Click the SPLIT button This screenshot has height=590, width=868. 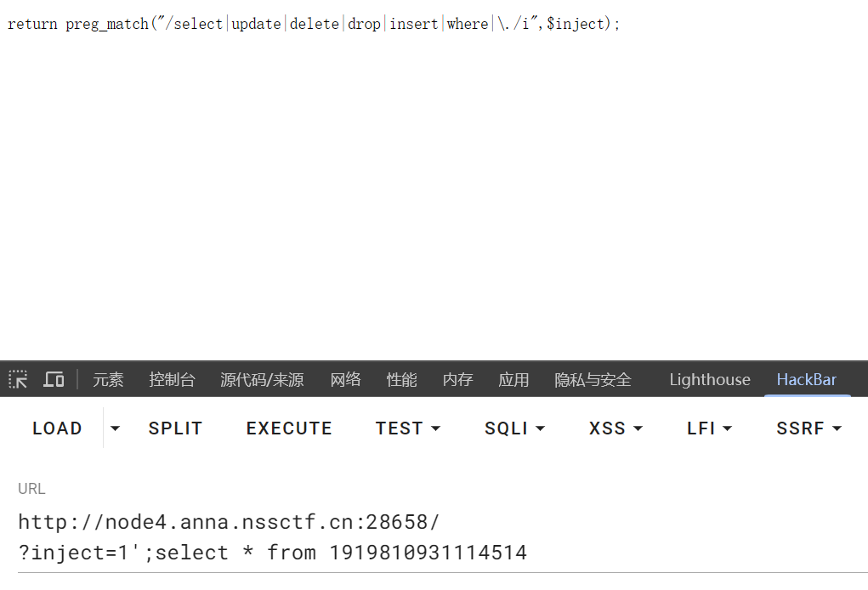[x=175, y=428]
